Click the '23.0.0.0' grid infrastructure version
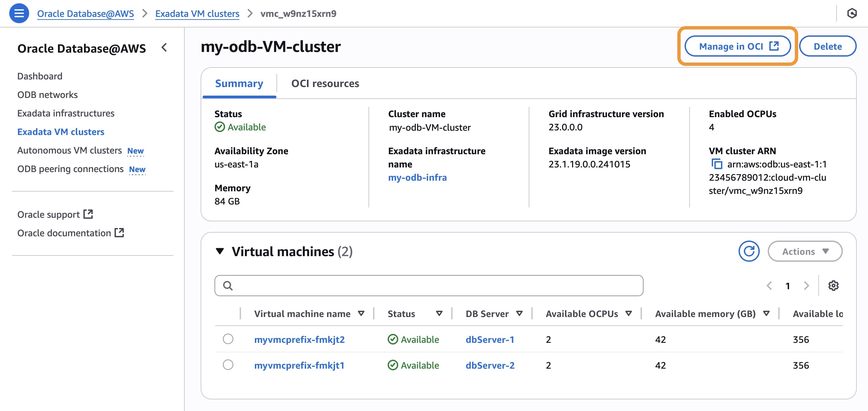Screen dimensions: 868x411 (565, 127)
